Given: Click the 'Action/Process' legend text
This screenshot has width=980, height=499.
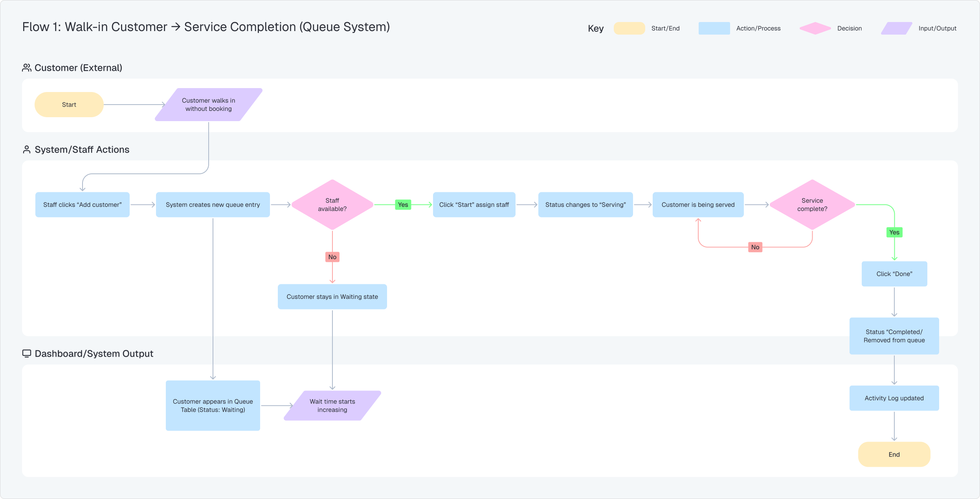Looking at the screenshot, I should coord(758,28).
